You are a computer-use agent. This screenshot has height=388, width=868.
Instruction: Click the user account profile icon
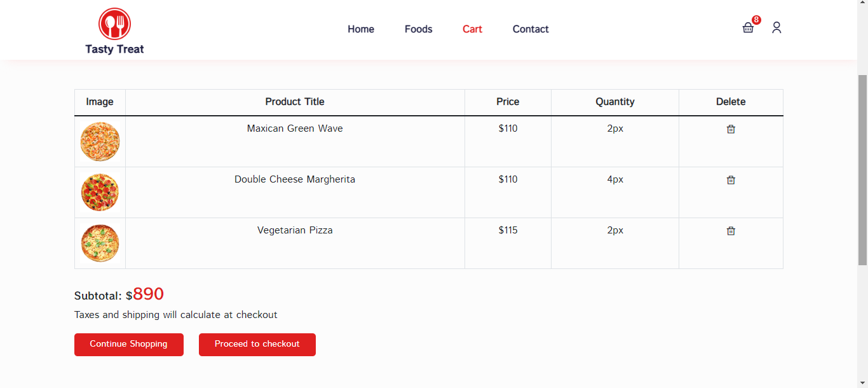pos(776,28)
